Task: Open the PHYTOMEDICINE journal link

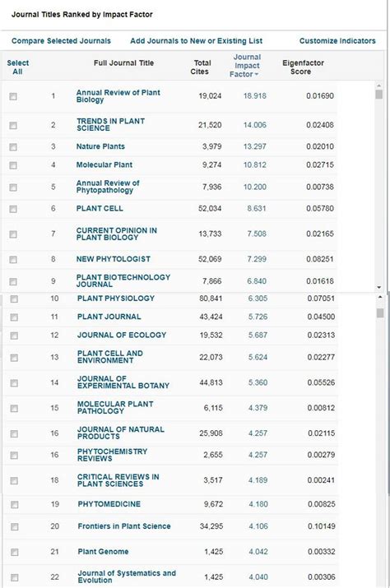Action: [x=109, y=504]
